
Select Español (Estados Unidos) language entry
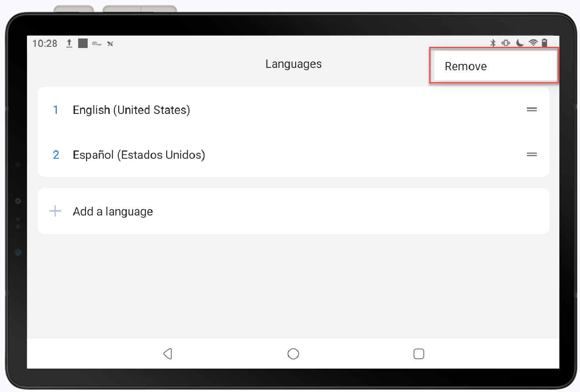click(139, 155)
